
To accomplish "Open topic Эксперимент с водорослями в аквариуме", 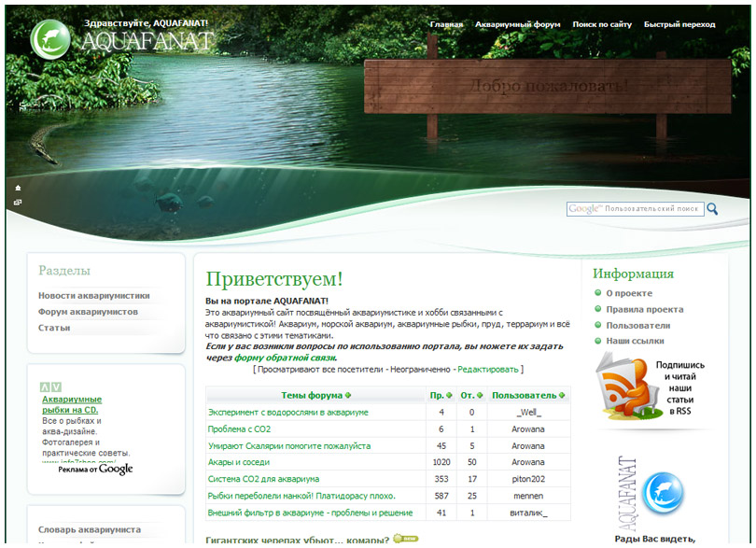I will pos(287,413).
